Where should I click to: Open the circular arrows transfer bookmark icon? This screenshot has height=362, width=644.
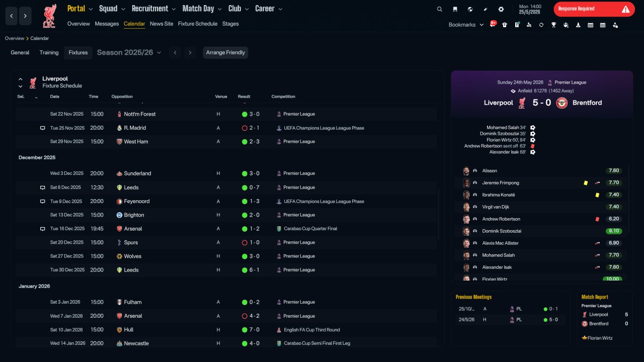541,25
